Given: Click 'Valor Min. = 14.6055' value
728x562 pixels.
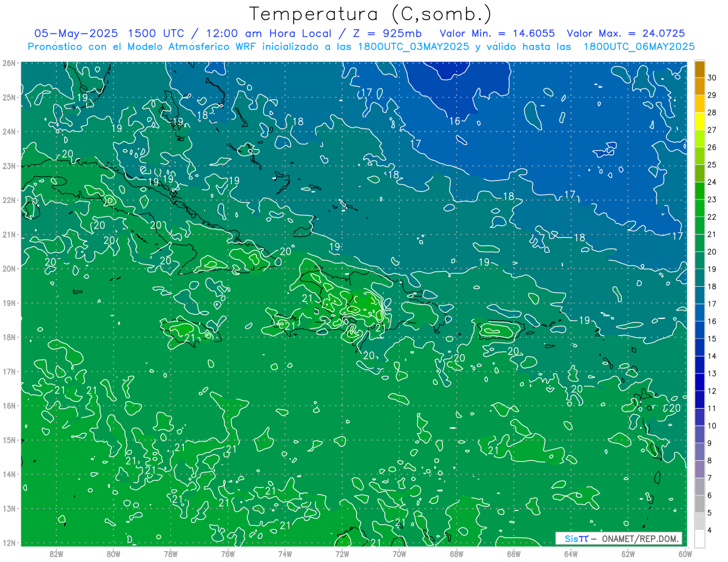Looking at the screenshot, I should 497,33.
